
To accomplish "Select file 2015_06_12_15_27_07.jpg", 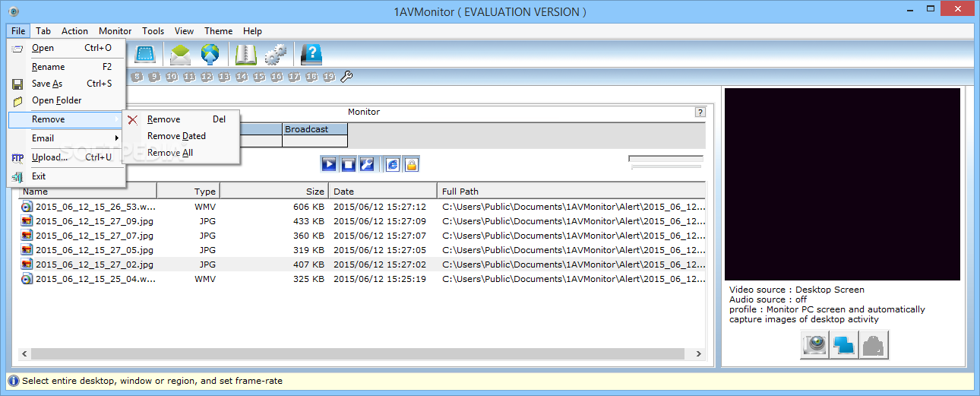I will [x=362, y=236].
